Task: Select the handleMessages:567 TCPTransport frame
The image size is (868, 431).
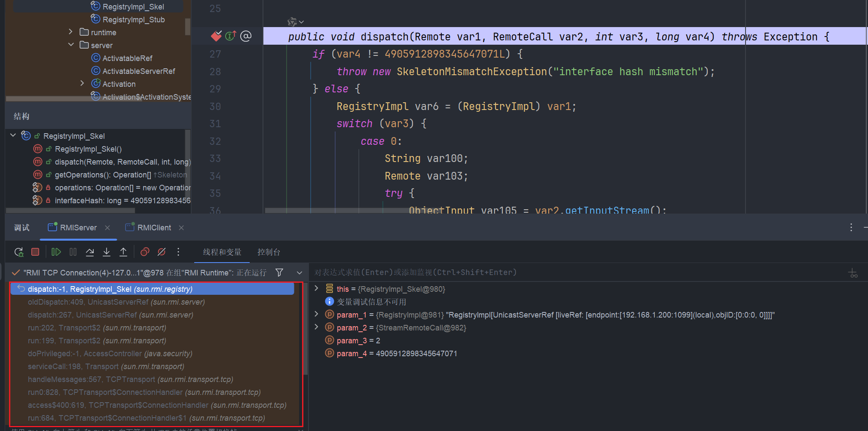Action: coord(130,379)
